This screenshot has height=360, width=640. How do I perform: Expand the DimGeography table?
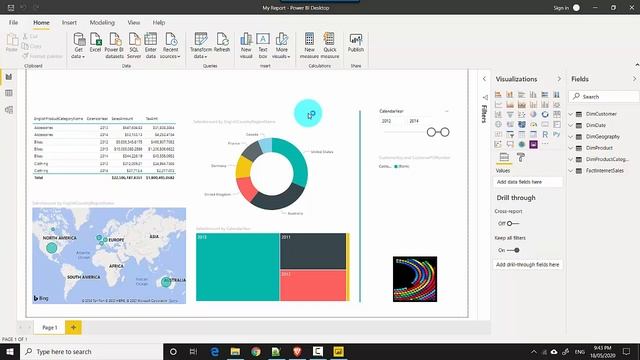click(x=571, y=137)
